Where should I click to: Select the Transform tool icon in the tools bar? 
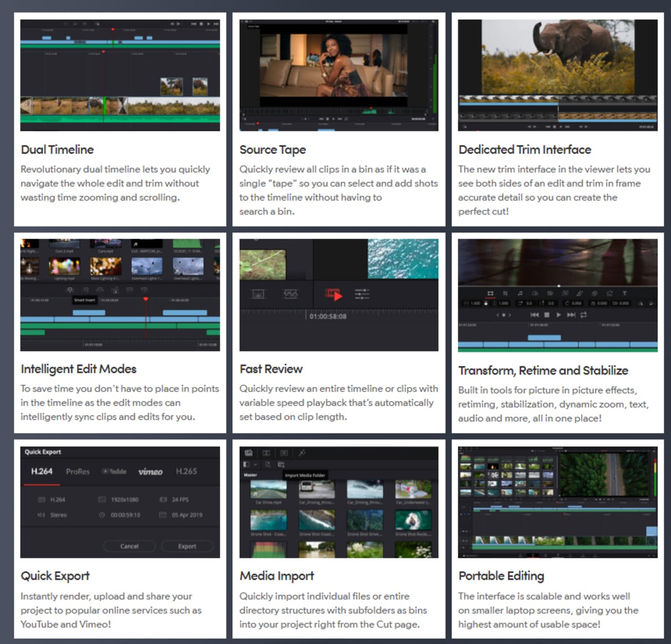point(490,293)
